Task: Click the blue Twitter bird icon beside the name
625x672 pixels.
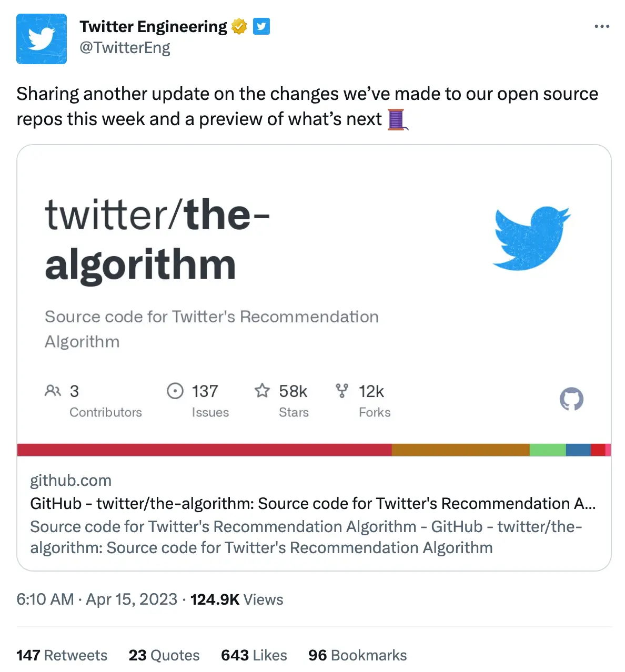Action: [x=261, y=26]
